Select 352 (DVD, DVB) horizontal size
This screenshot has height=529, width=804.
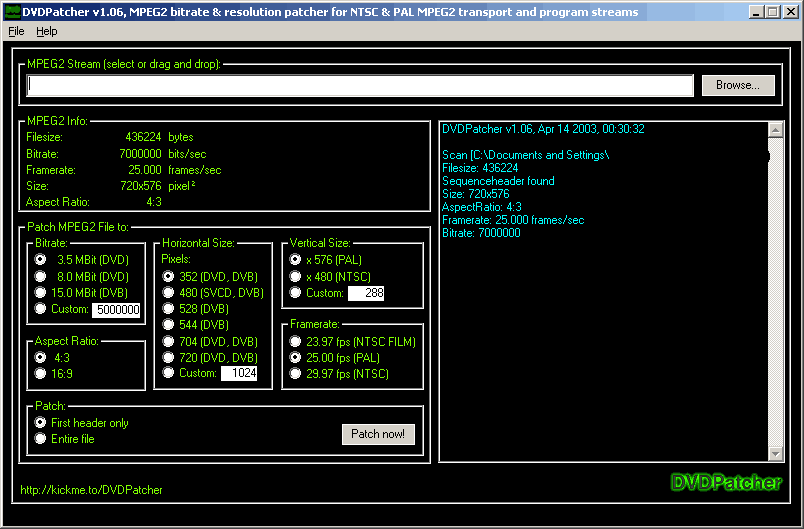(168, 277)
